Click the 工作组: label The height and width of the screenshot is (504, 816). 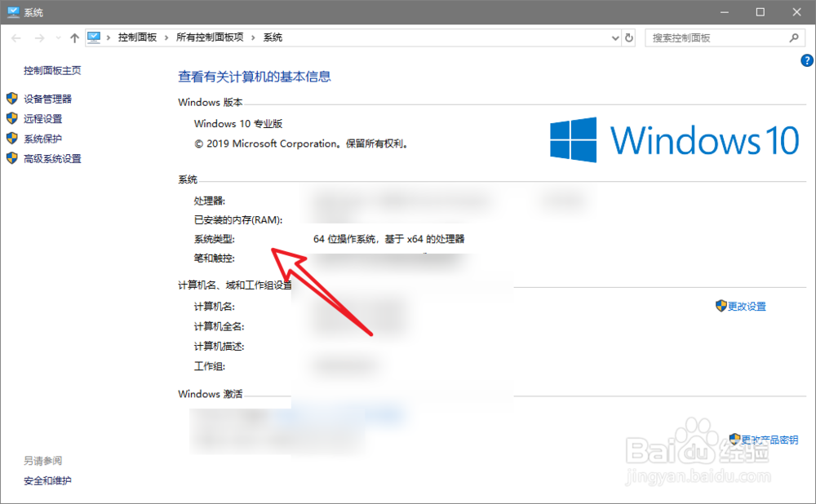pyautogui.click(x=210, y=367)
